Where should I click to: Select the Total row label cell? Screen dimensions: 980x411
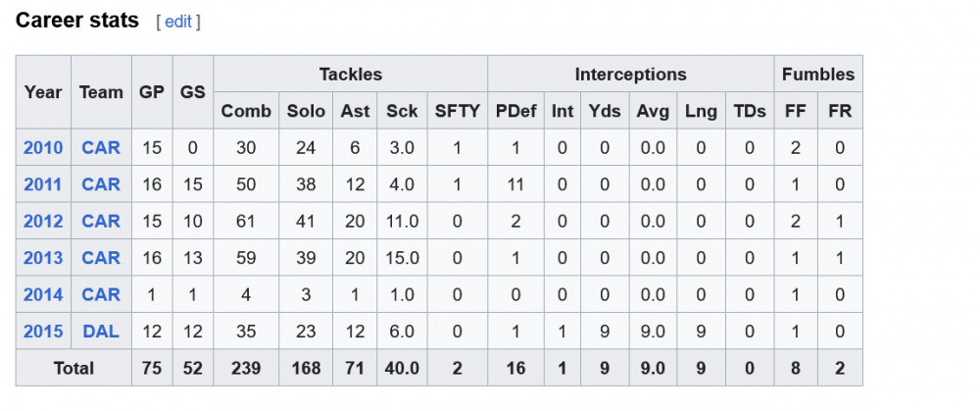(73, 368)
